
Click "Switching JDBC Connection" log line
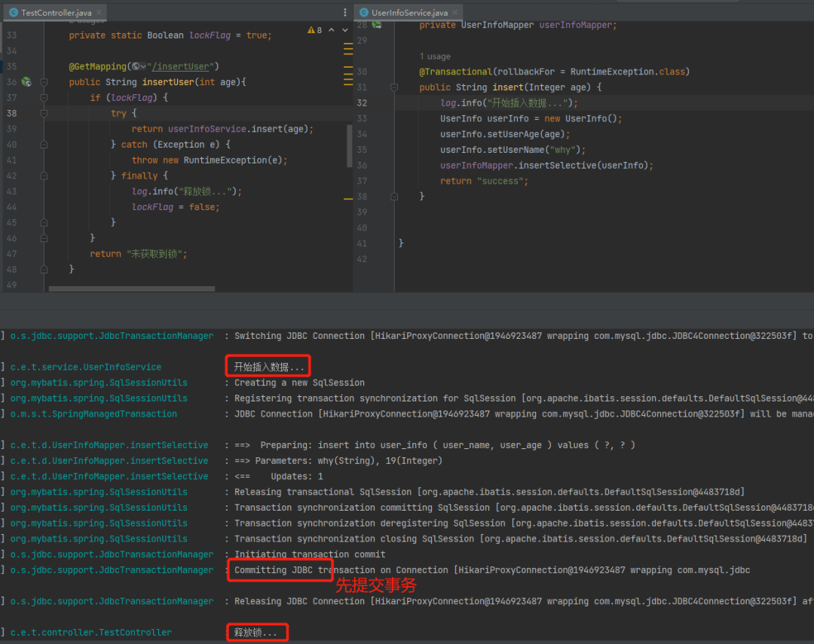[x=524, y=336]
